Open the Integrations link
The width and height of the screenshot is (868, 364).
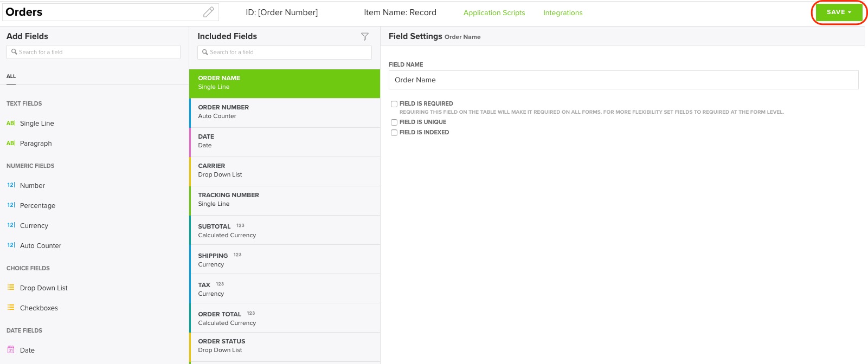point(563,12)
